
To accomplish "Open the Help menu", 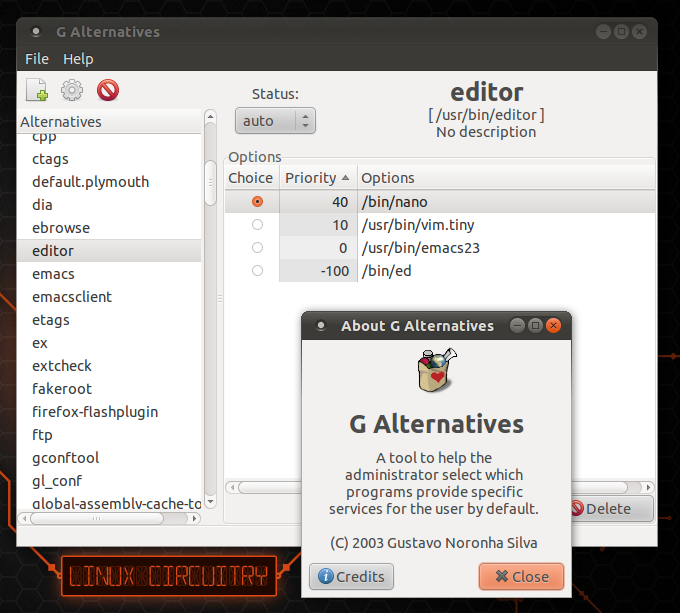I will 78,59.
